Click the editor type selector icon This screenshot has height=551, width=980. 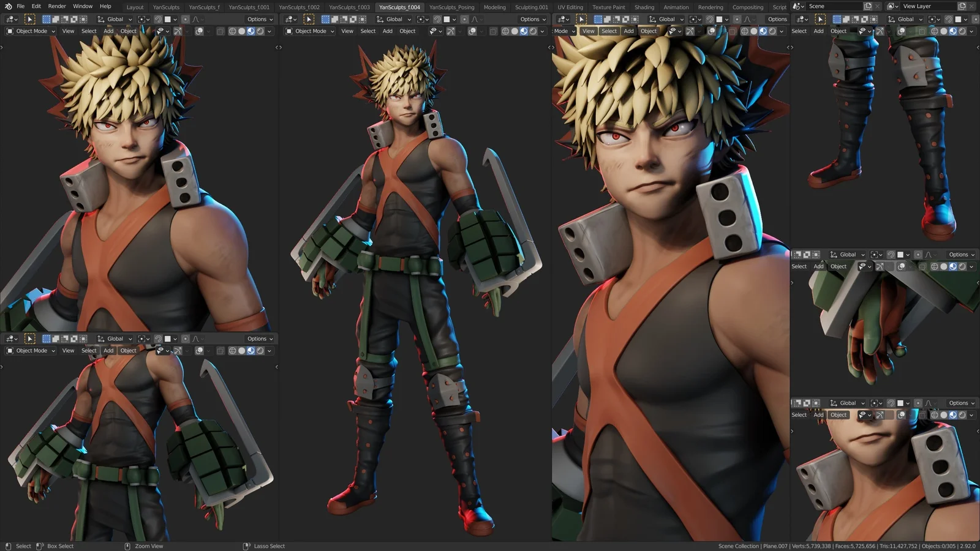coord(9,19)
